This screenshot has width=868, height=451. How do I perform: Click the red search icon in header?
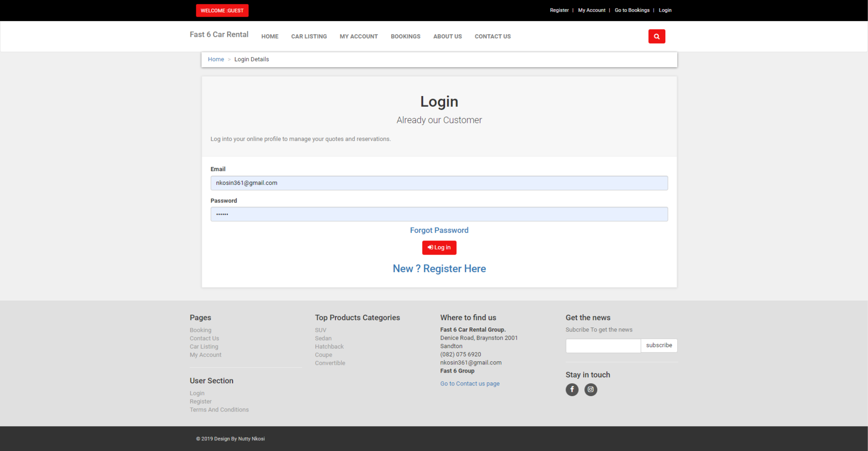point(656,36)
